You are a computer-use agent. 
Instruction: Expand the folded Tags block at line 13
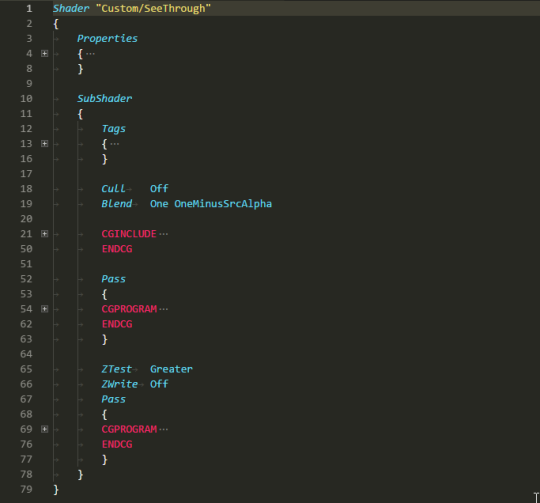pos(44,144)
